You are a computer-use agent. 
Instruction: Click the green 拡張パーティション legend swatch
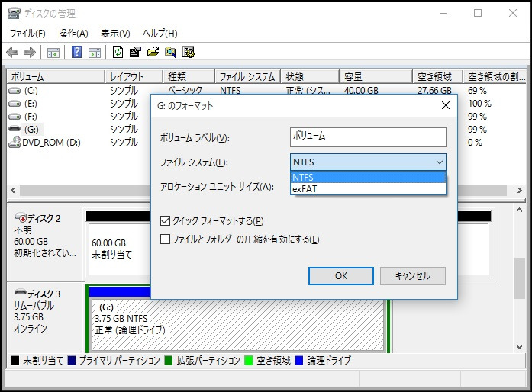(x=168, y=361)
